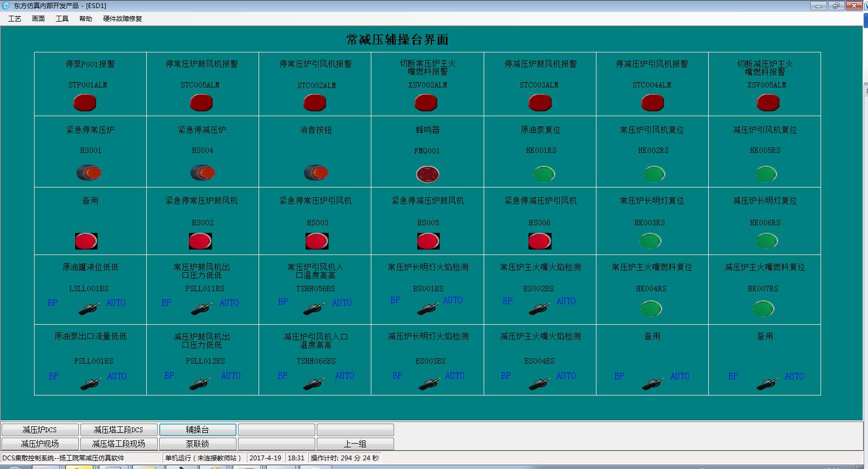Screen dimensions: 868x469
Task: Open the 工艺 menu
Action: coord(15,18)
